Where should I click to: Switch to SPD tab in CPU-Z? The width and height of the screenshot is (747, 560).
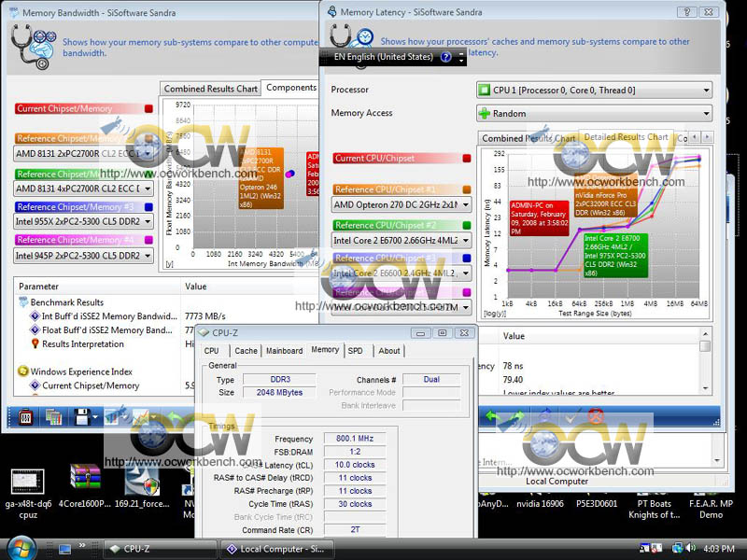tap(356, 351)
